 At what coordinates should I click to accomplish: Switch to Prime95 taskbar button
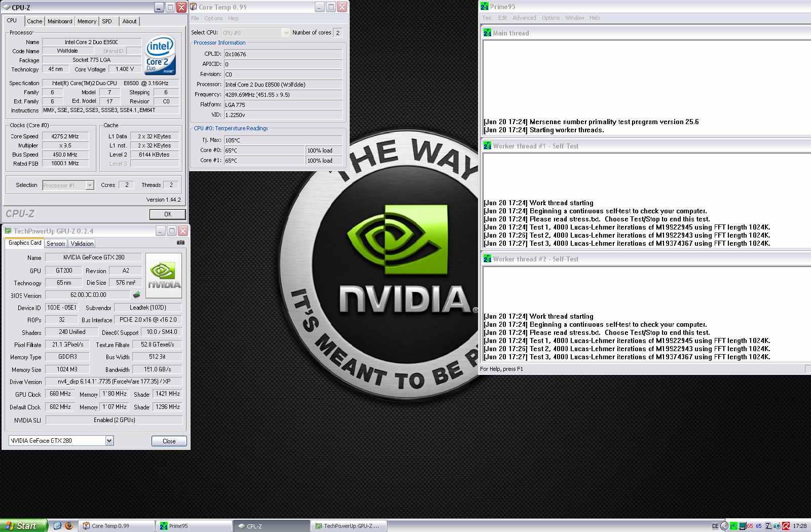(194, 526)
